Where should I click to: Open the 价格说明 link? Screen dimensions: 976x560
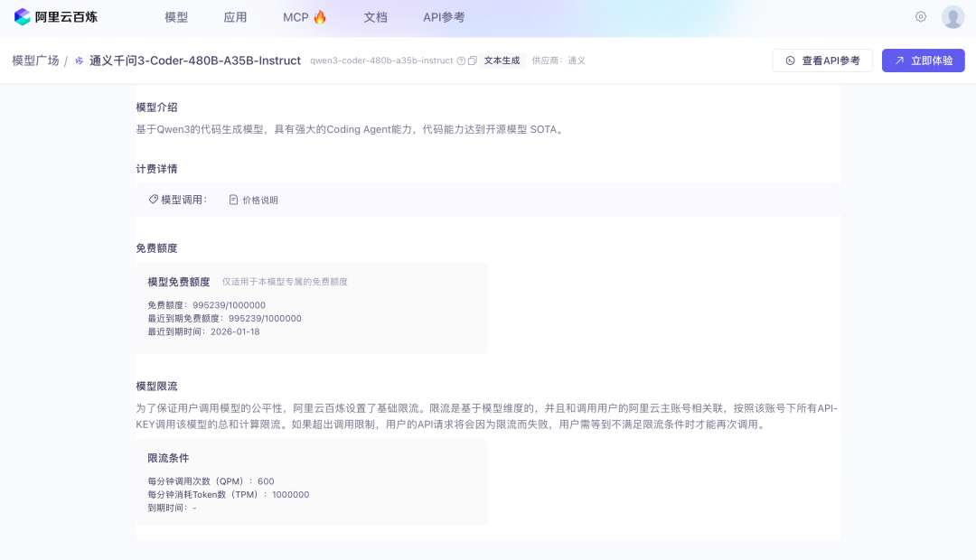(253, 200)
